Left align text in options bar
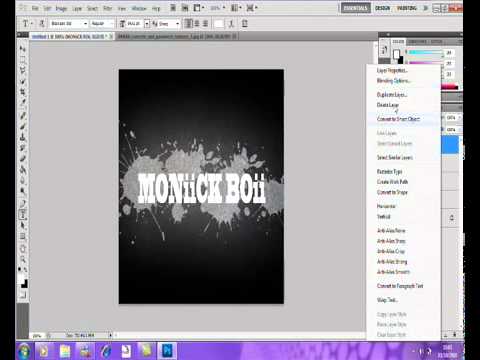The image size is (480, 360). 189,23
